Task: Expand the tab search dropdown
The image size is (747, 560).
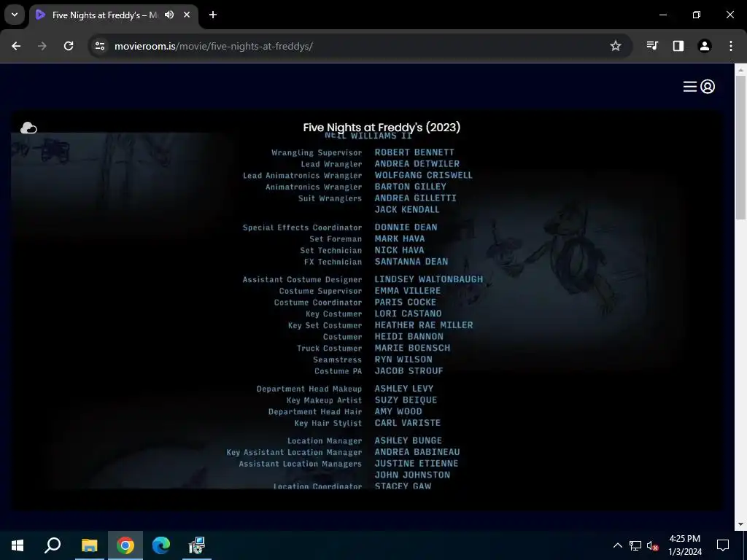Action: [15, 15]
